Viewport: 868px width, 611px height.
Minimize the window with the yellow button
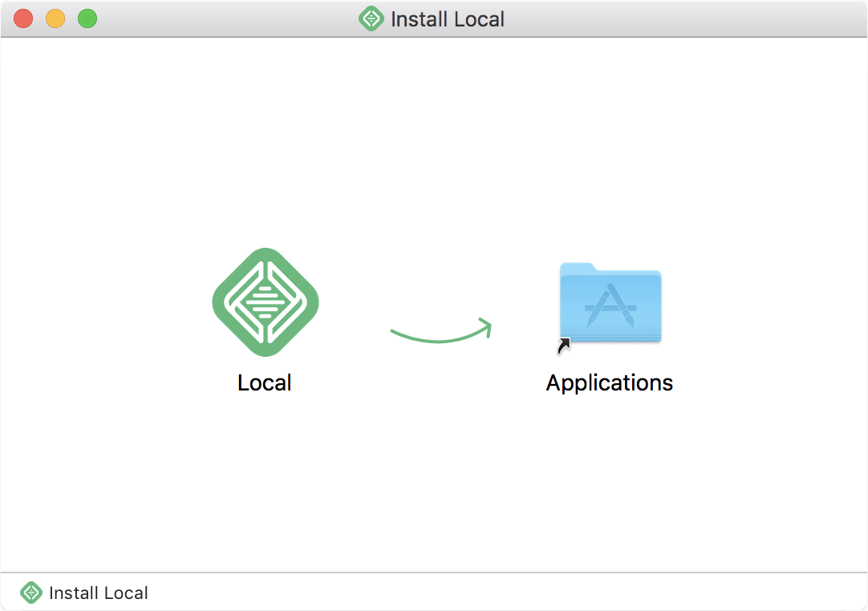point(55,18)
